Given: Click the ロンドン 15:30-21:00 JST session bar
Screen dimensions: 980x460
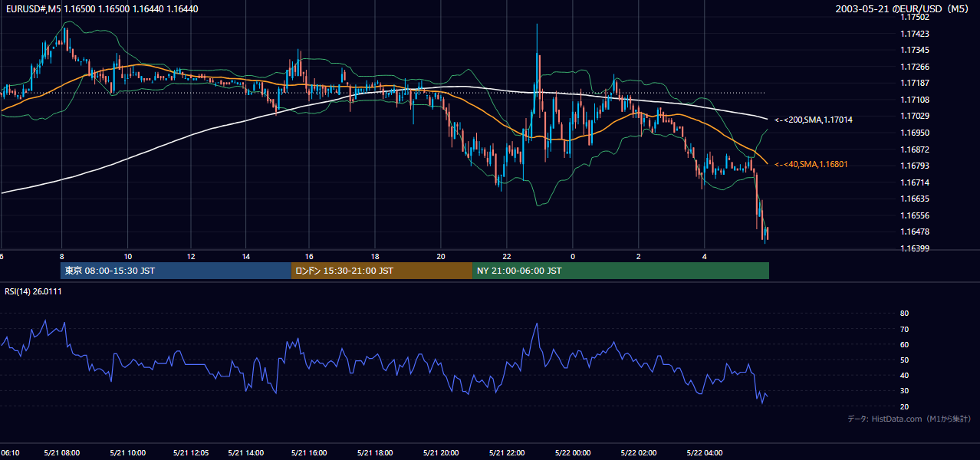Looking at the screenshot, I should [382, 271].
